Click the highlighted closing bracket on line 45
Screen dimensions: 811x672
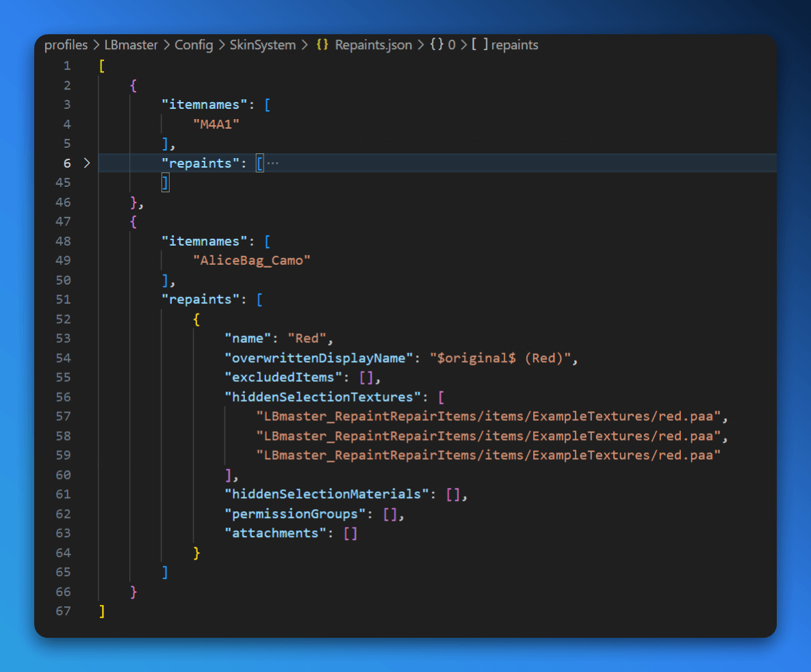[x=166, y=183]
